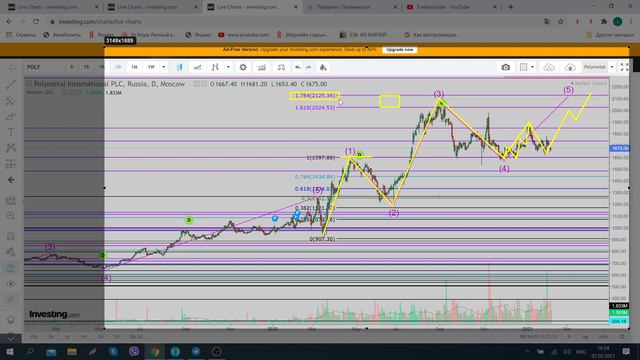Expand the left toolbar bottom chevron
Viewport: 640px width, 360px height.
click(x=11, y=338)
